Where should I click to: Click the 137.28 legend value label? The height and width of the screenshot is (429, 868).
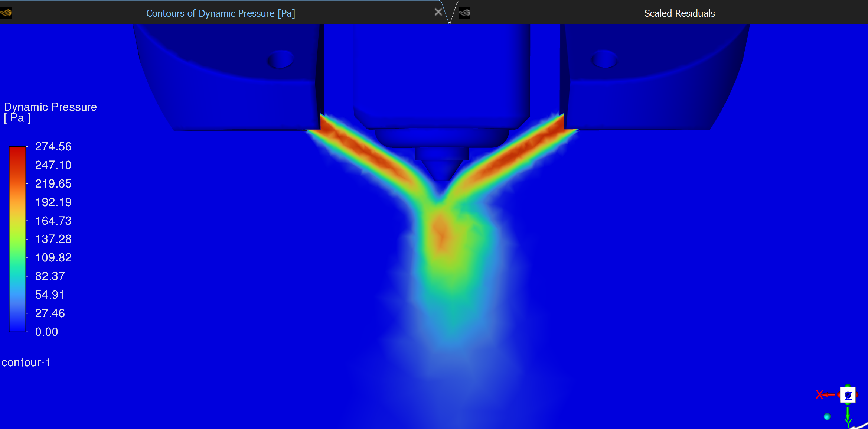[x=53, y=239]
